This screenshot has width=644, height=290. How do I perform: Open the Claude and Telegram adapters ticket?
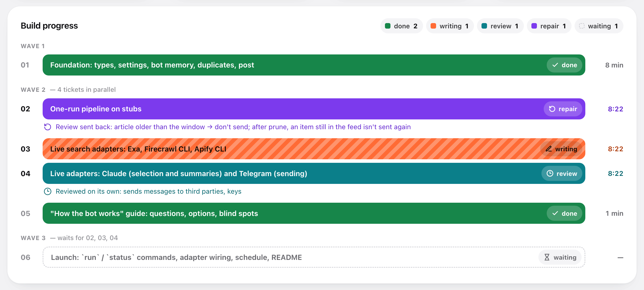314,173
